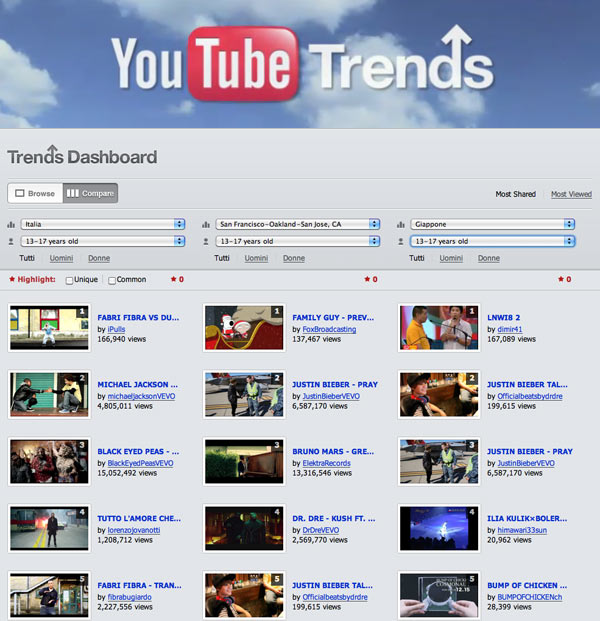Viewport: 600px width, 621px height.
Task: Open the DR. DRE - KUSH FT. title link
Action: point(333,518)
